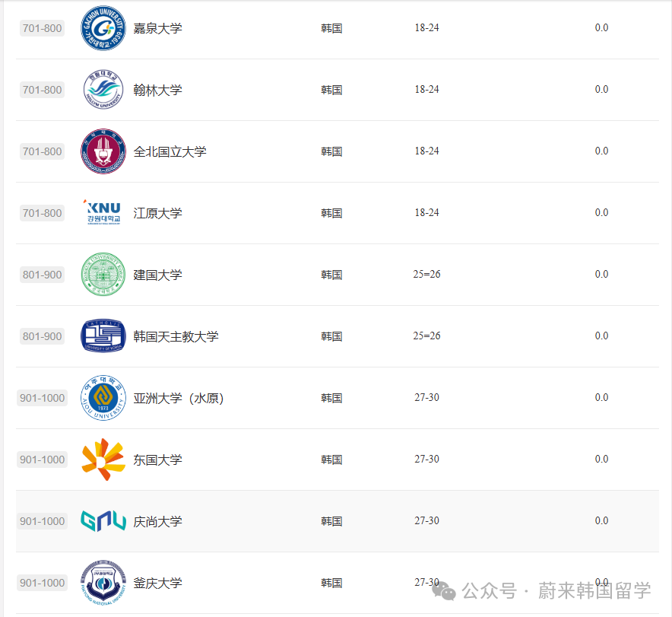Click 韩国 in the 建国大学 row
This screenshot has height=617, width=672.
[331, 275]
